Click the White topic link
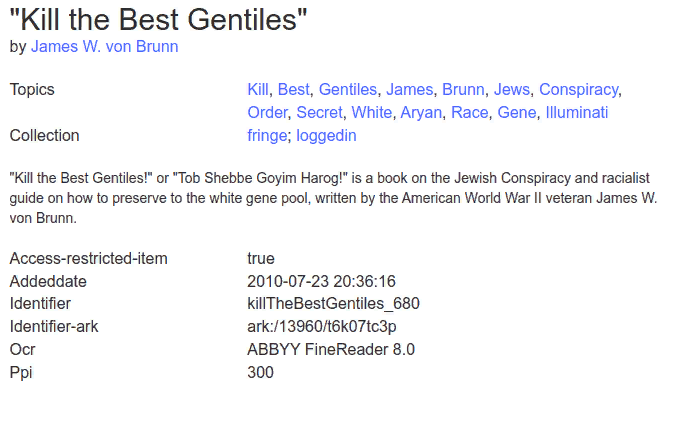This screenshot has height=431, width=684. [372, 113]
